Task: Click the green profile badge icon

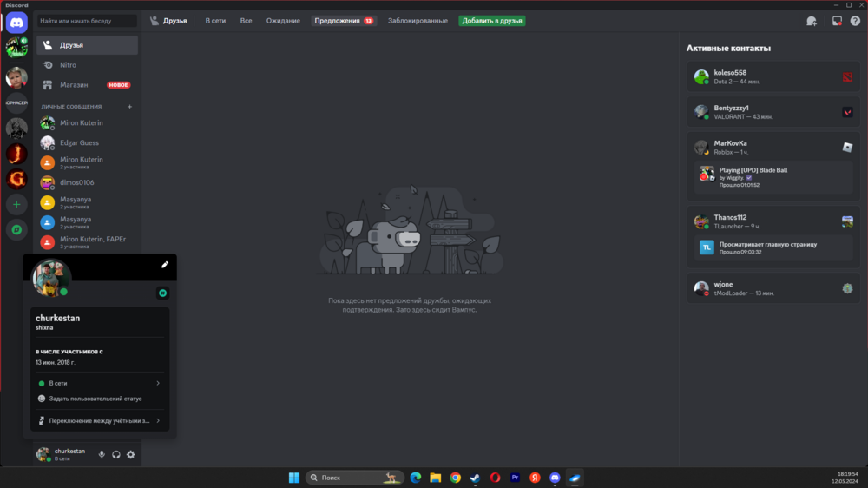Action: click(x=163, y=293)
